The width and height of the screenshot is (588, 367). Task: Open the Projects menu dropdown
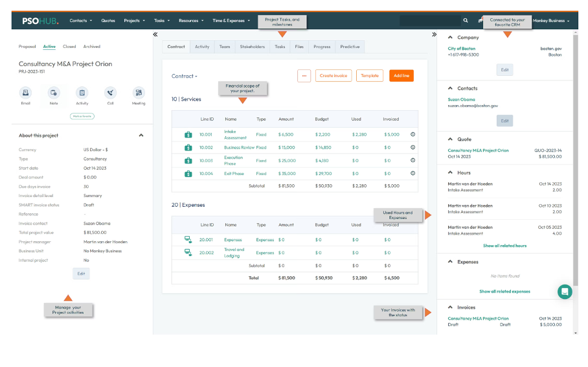pyautogui.click(x=134, y=21)
